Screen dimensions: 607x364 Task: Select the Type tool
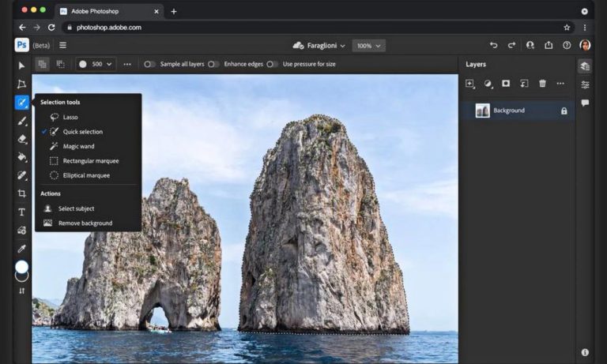(x=21, y=212)
